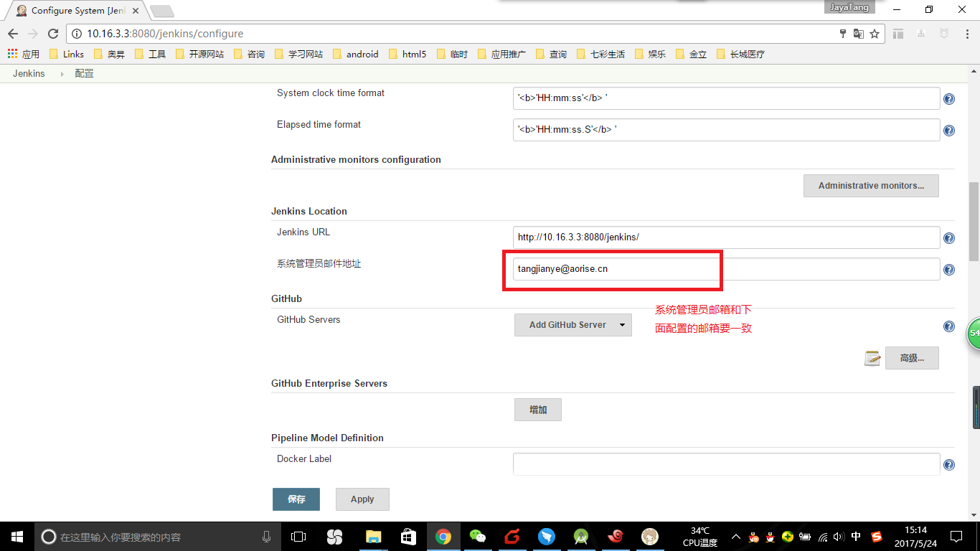
Task: Open Task View on the taskbar
Action: pyautogui.click(x=298, y=537)
